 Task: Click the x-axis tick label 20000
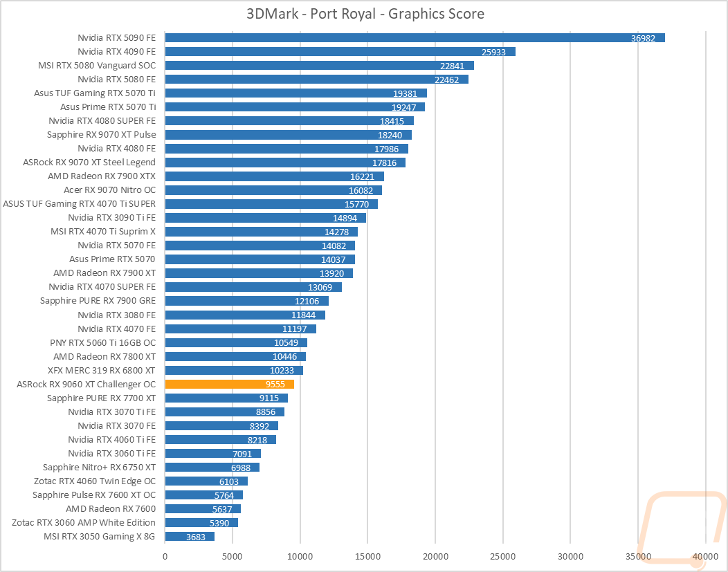coord(435,557)
